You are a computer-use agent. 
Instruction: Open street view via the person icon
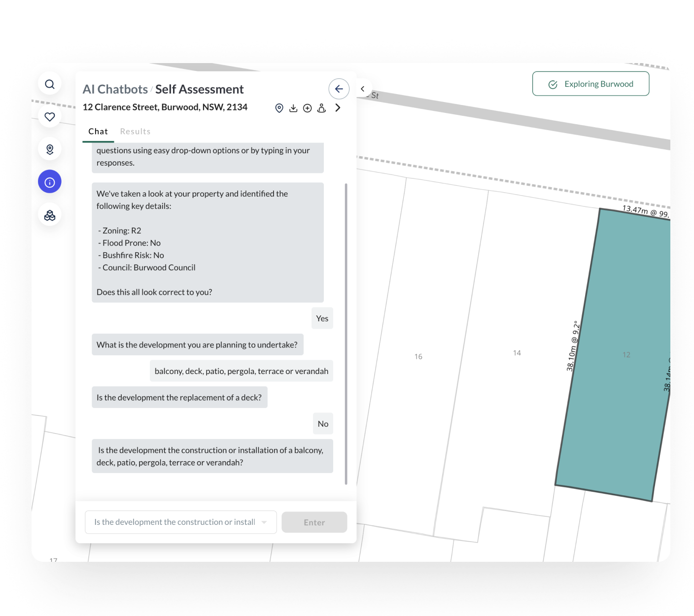pyautogui.click(x=322, y=107)
